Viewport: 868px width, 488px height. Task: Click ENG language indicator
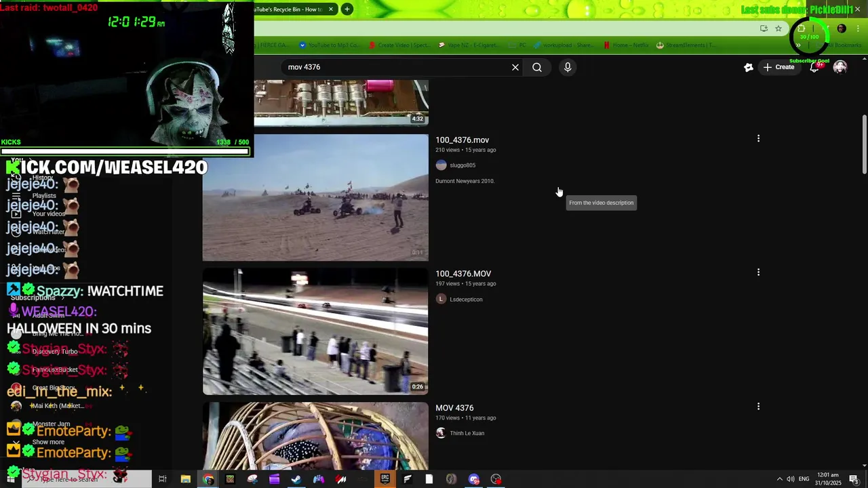(x=804, y=479)
